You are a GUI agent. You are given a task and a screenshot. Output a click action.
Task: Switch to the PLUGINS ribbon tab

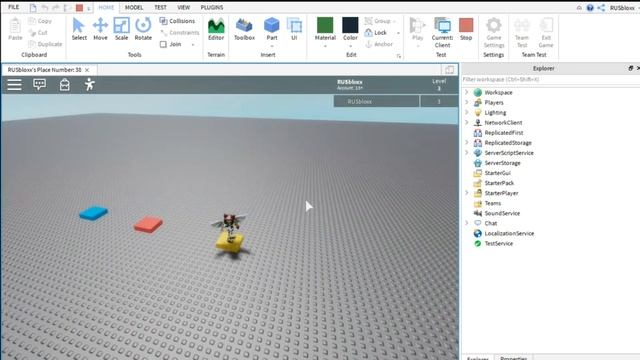(x=212, y=7)
